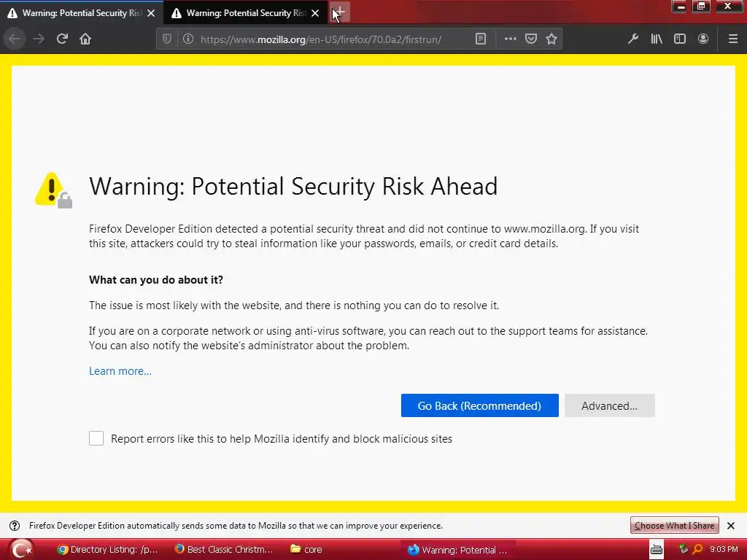Toggle Reader View icon

481,39
